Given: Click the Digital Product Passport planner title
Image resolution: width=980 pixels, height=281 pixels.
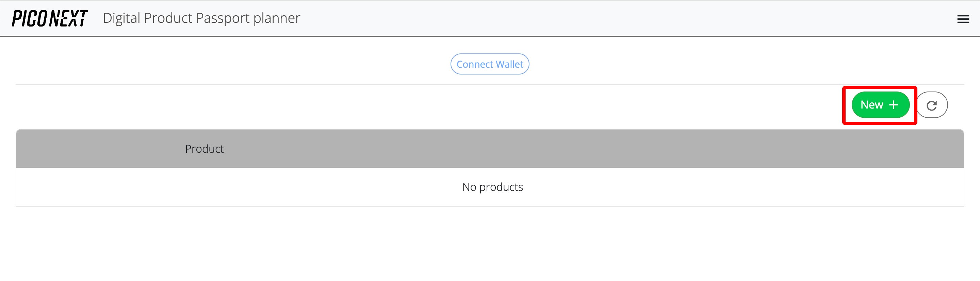Looking at the screenshot, I should click(x=201, y=17).
